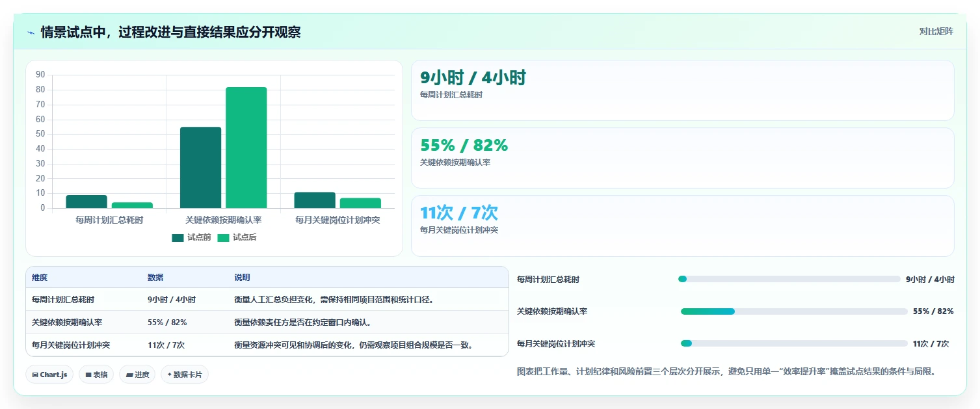
Task: Click the 55% / 82% value beside progress bar
Action: (933, 311)
